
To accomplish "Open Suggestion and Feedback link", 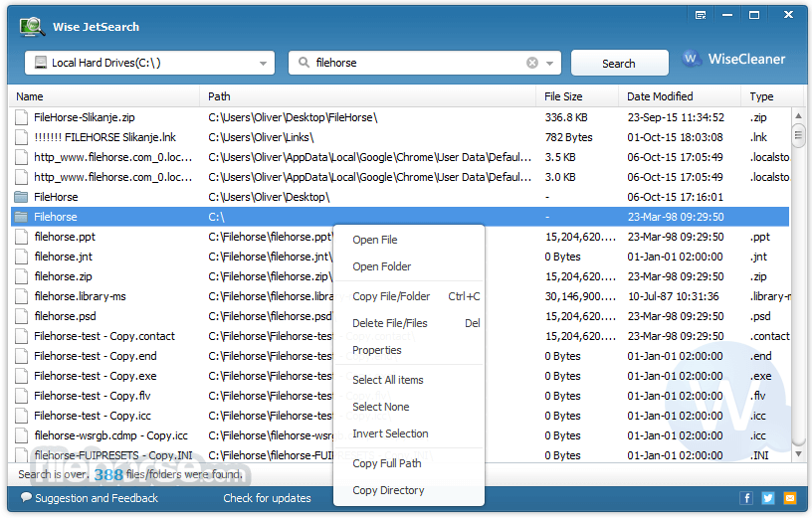I will coord(97,498).
